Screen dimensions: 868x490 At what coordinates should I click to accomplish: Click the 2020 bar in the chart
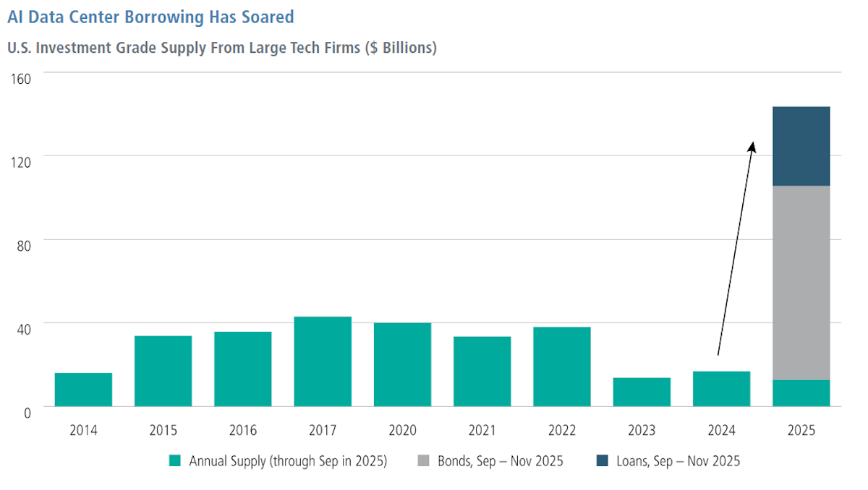[402, 364]
